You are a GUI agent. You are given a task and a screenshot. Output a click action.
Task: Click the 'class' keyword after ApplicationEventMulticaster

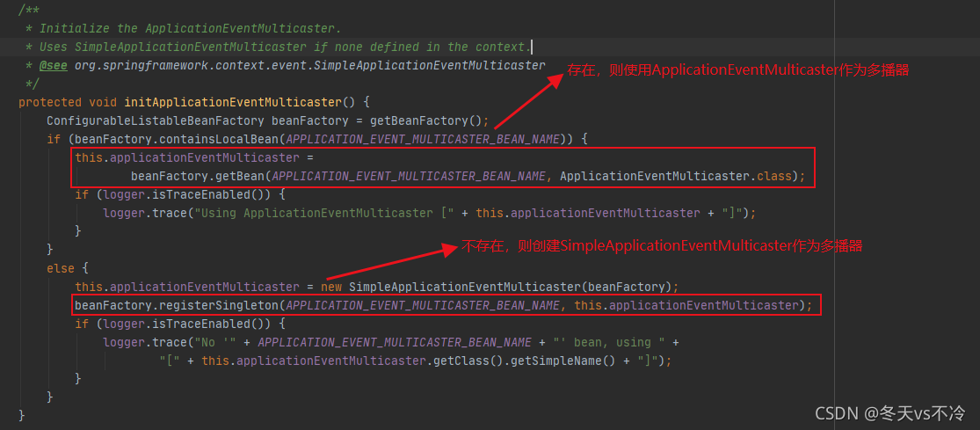point(773,176)
